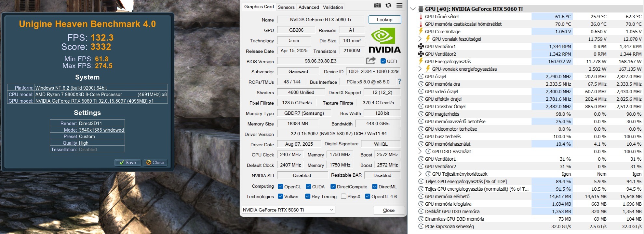
Task: Switch to Sensors tab
Action: 286,7
